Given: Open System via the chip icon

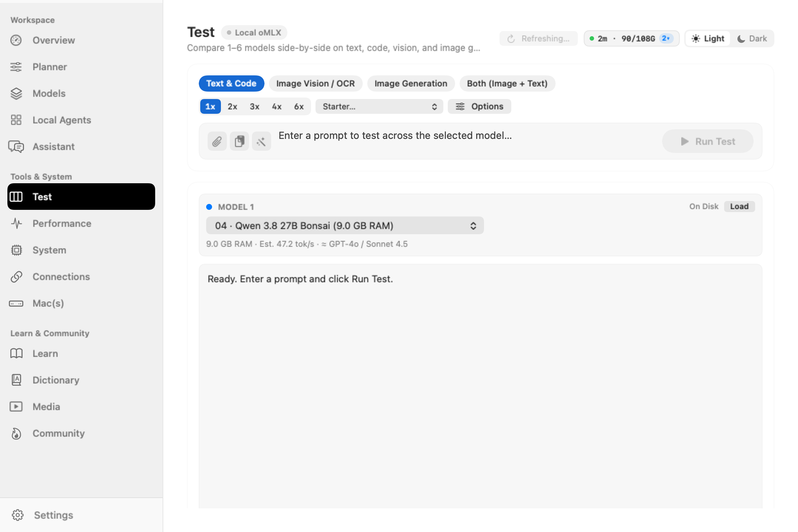Looking at the screenshot, I should pos(16,250).
